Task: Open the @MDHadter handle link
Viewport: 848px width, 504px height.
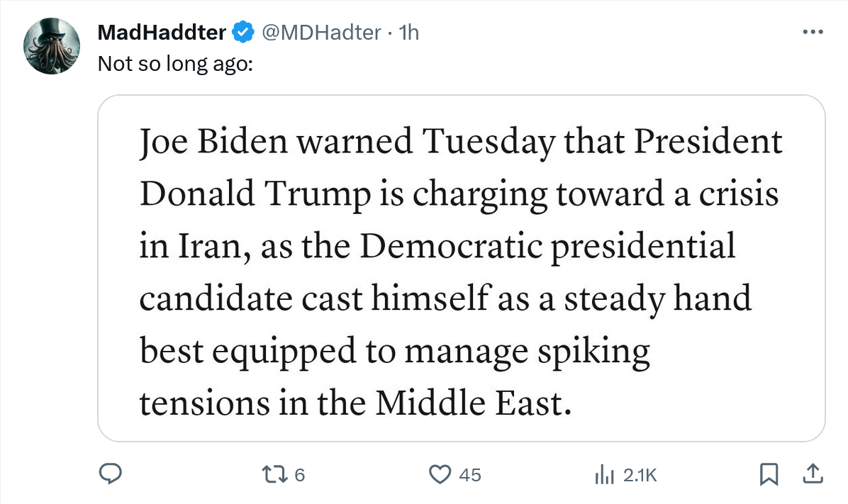Action: (x=322, y=32)
